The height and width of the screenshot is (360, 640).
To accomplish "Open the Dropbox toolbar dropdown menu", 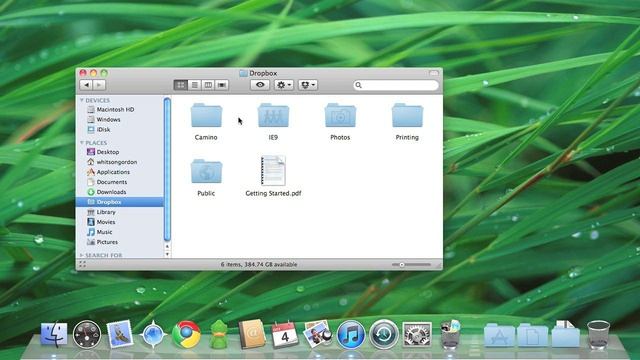I will click(308, 85).
